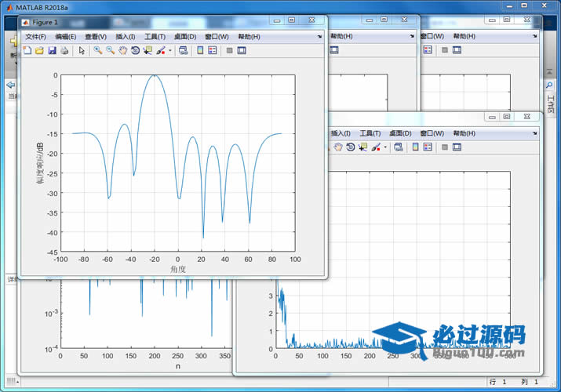The height and width of the screenshot is (392, 561).
Task: Open 文件(F) menu in Figure 1
Action: click(x=35, y=37)
